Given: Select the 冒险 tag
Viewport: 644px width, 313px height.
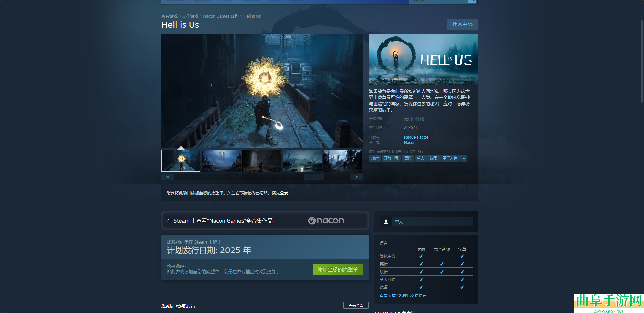Looking at the screenshot, I should [x=408, y=158].
